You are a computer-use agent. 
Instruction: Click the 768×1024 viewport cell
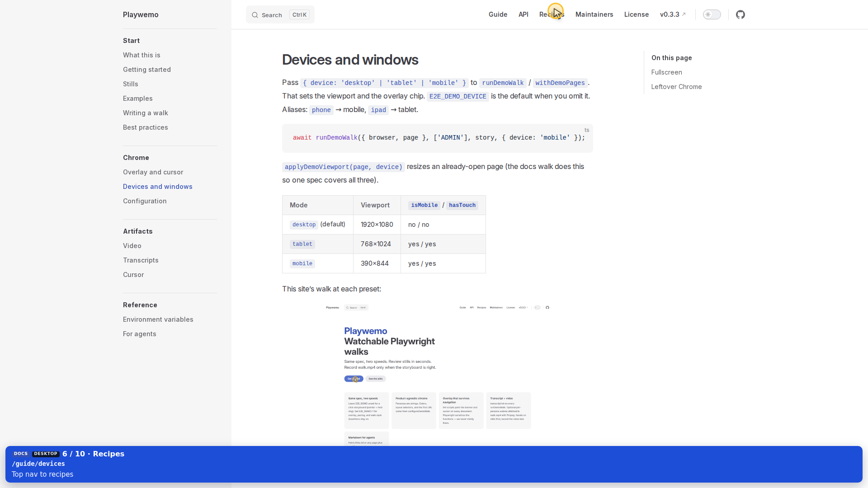point(377,244)
